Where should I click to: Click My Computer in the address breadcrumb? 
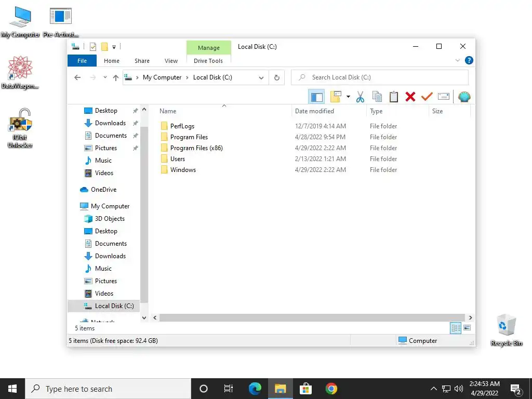point(162,78)
